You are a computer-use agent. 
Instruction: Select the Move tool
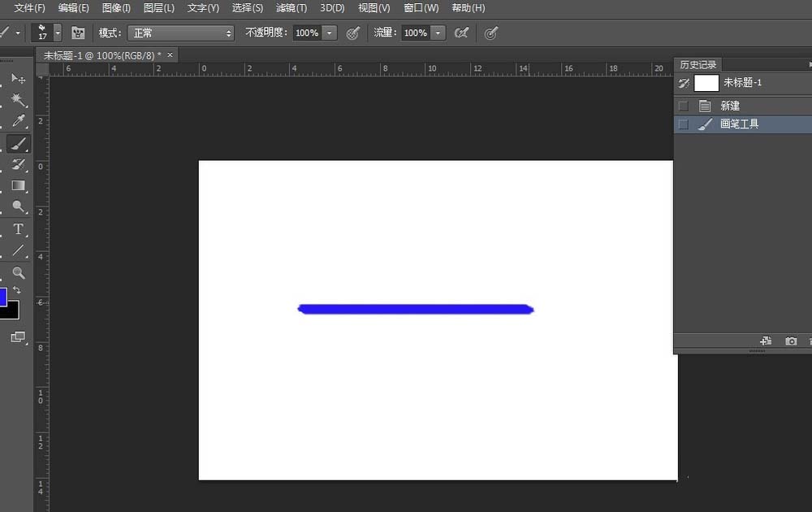coord(18,78)
